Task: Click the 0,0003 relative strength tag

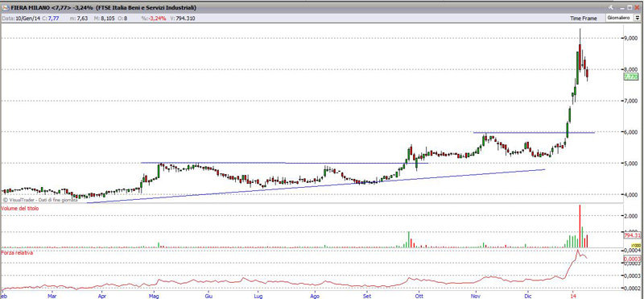Action: pyautogui.click(x=632, y=260)
